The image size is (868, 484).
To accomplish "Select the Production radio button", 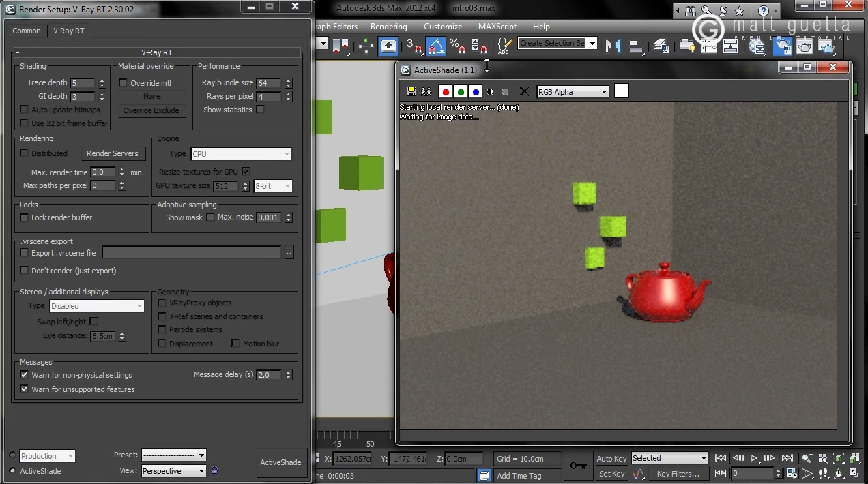I will (x=13, y=455).
